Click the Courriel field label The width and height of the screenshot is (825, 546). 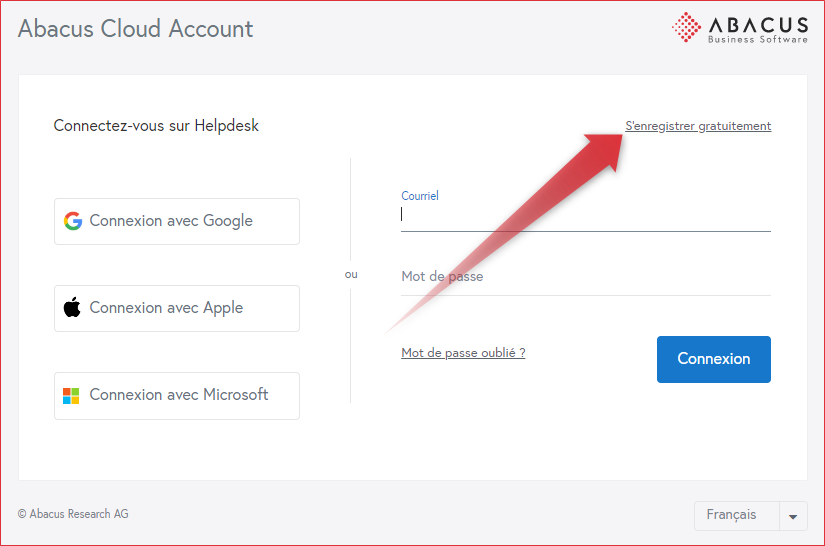(420, 196)
